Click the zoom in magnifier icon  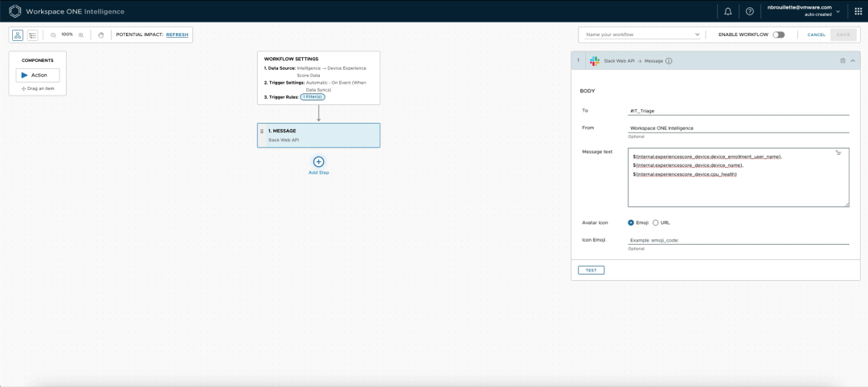81,35
